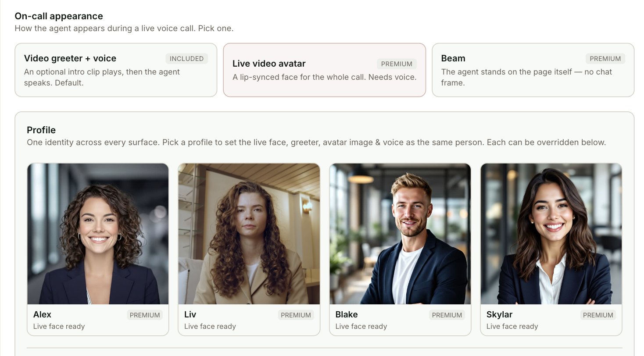The height and width of the screenshot is (356, 644).
Task: Click 'A lip-synced face for the whole call' text
Action: click(325, 77)
